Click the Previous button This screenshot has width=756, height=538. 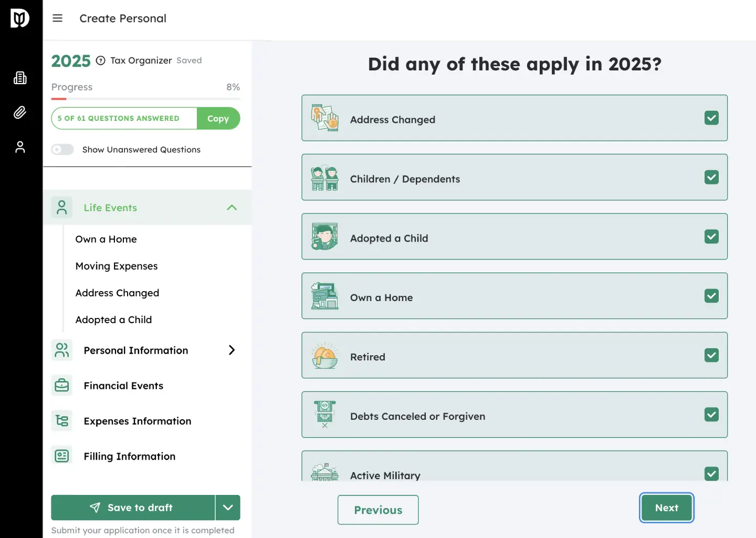[x=378, y=510]
